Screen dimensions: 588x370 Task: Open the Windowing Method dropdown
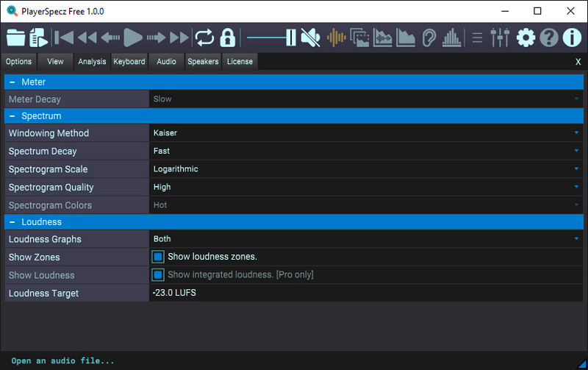[x=365, y=133]
